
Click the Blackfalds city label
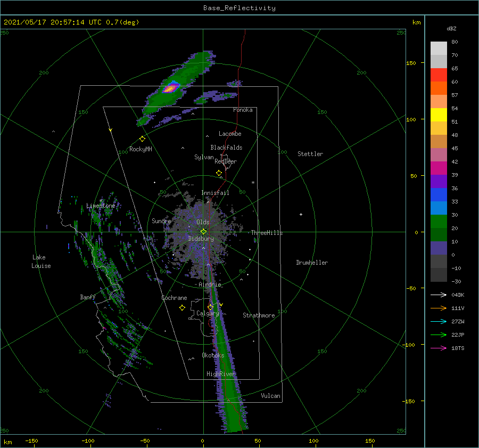(226, 148)
